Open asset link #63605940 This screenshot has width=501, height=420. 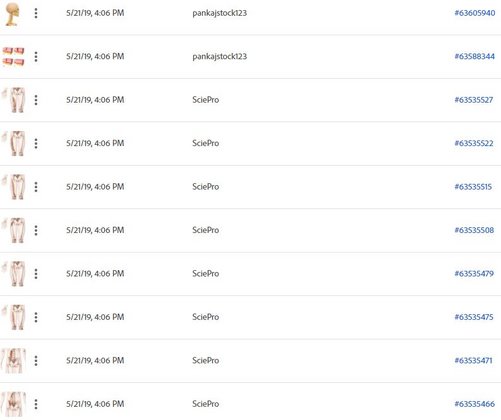[475, 13]
